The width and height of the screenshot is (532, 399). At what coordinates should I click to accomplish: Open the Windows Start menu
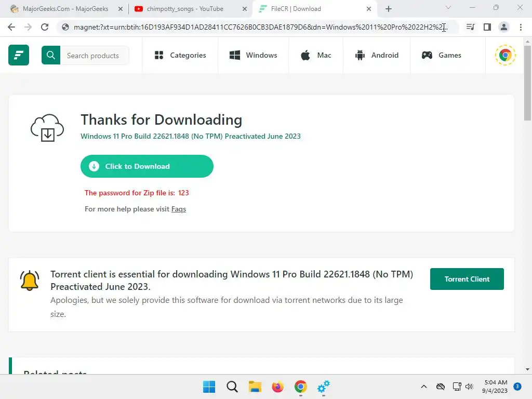[x=209, y=387]
